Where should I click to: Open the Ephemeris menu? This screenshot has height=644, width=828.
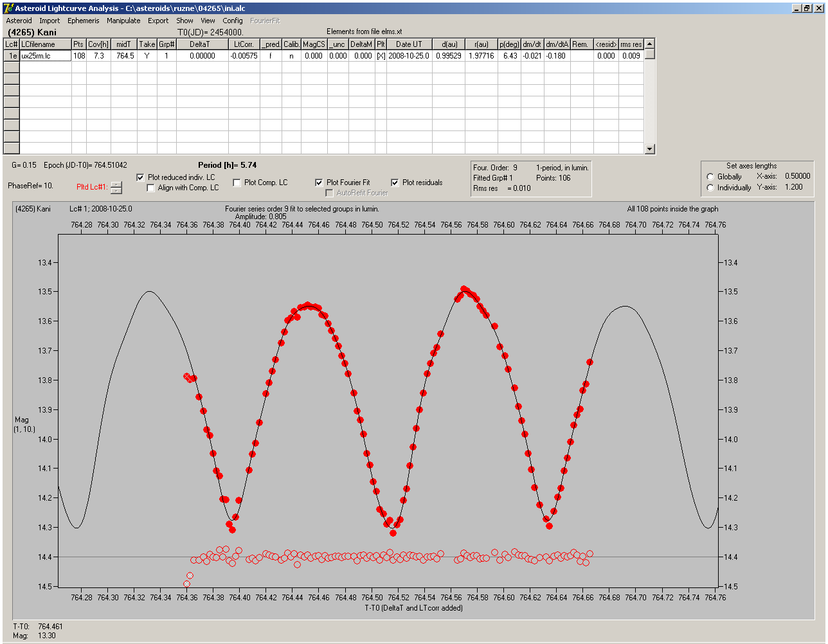coord(84,21)
